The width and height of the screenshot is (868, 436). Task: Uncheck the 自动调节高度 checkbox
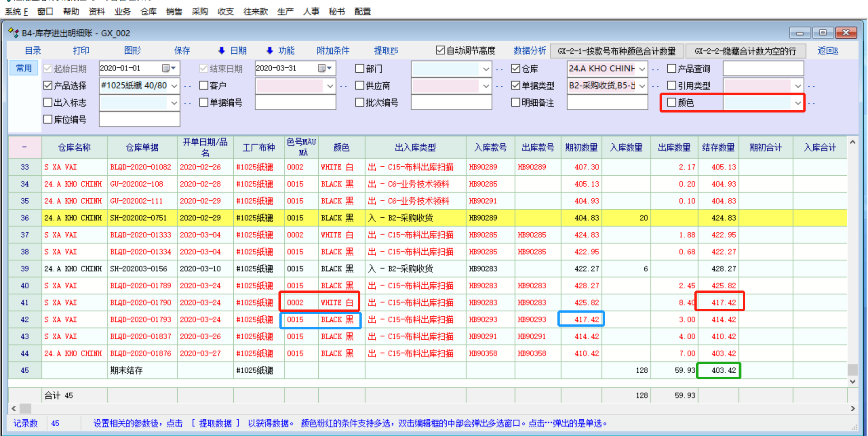point(440,50)
